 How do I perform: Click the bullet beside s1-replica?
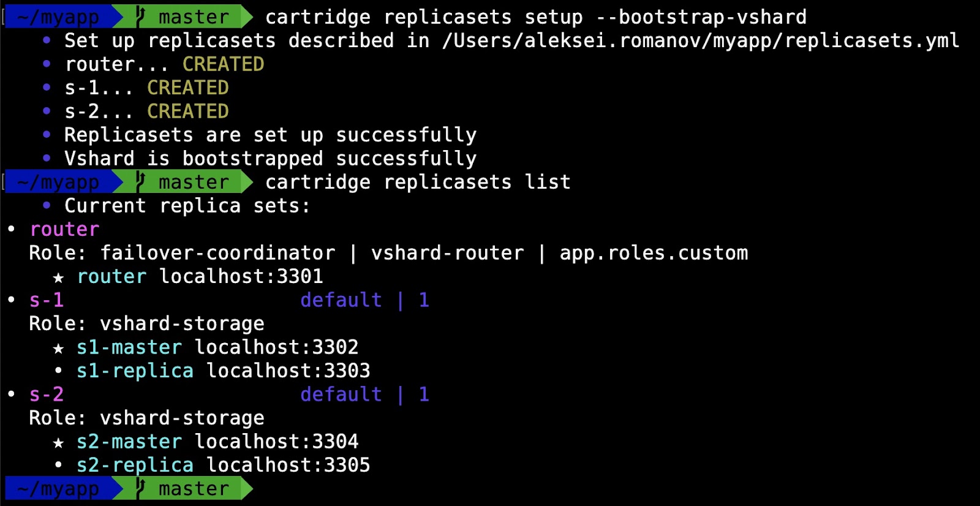click(x=58, y=371)
